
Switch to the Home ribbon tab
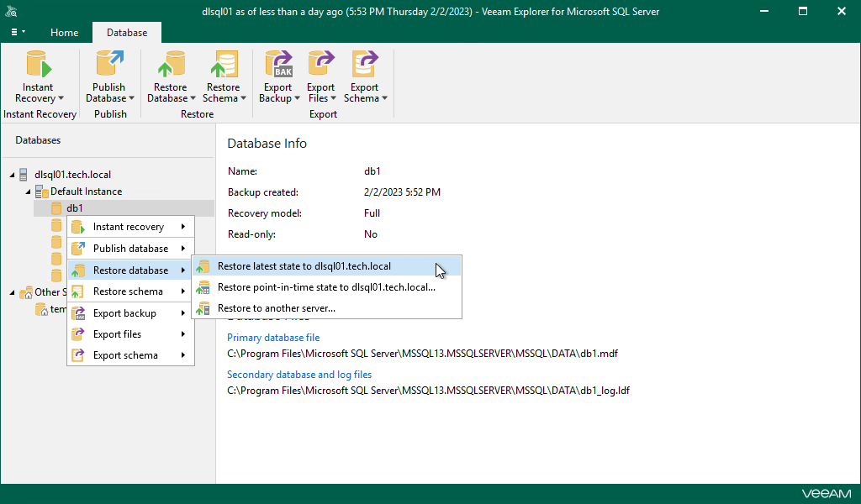[64, 33]
